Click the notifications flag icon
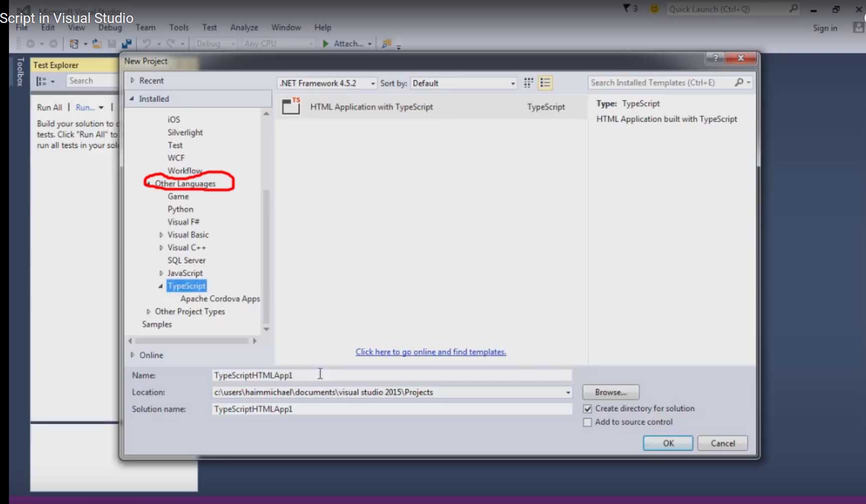Screen dimensions: 866x504 (x=627, y=8)
